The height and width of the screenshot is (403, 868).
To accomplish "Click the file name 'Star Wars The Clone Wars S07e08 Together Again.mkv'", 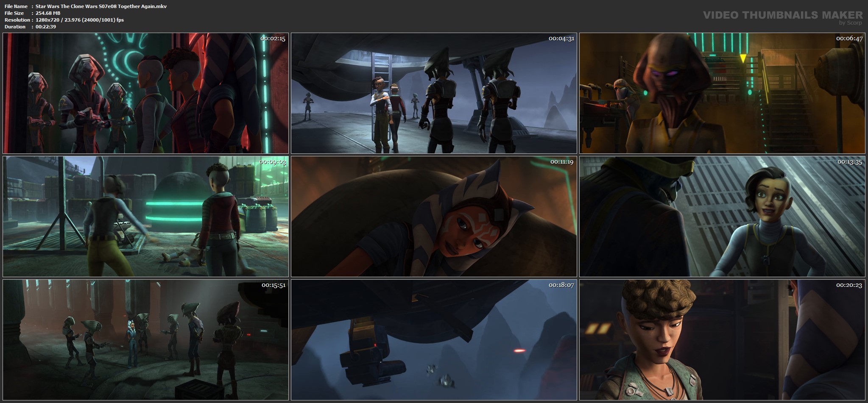I will (101, 6).
